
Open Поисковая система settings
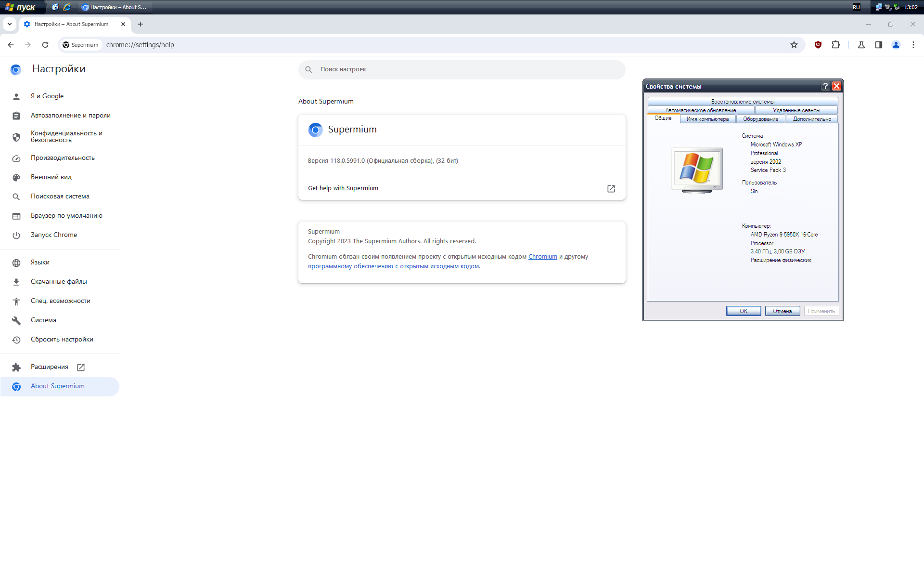tap(60, 197)
